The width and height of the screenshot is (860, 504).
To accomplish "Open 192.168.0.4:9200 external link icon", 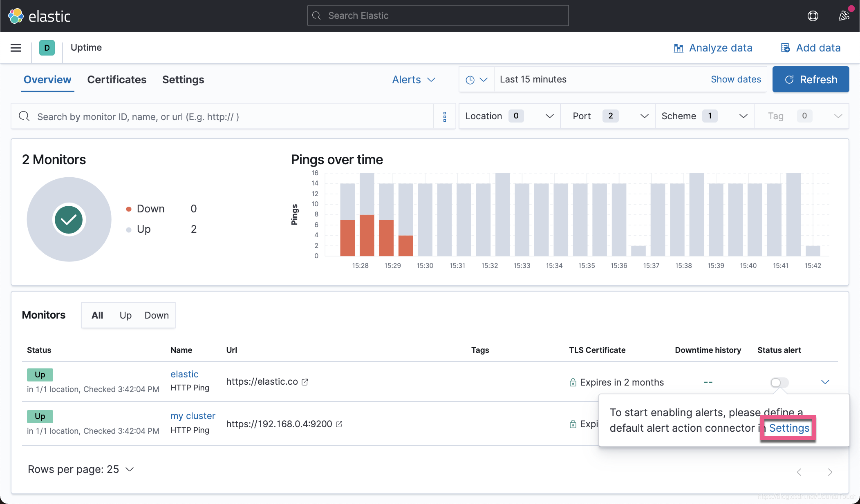I will pos(339,424).
